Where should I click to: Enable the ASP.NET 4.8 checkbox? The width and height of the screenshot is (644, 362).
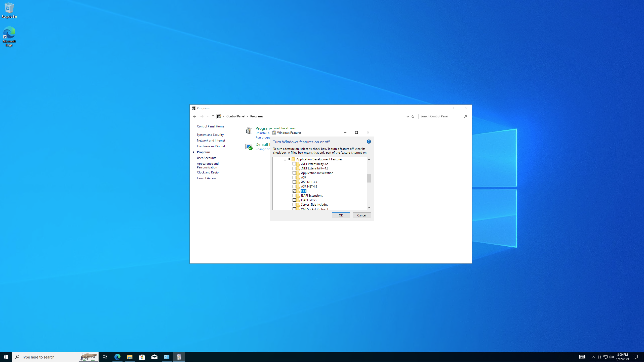coord(294,187)
